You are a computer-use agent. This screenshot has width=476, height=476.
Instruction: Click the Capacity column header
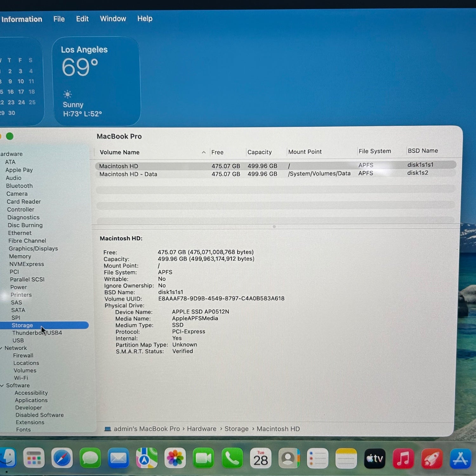pos(260,152)
